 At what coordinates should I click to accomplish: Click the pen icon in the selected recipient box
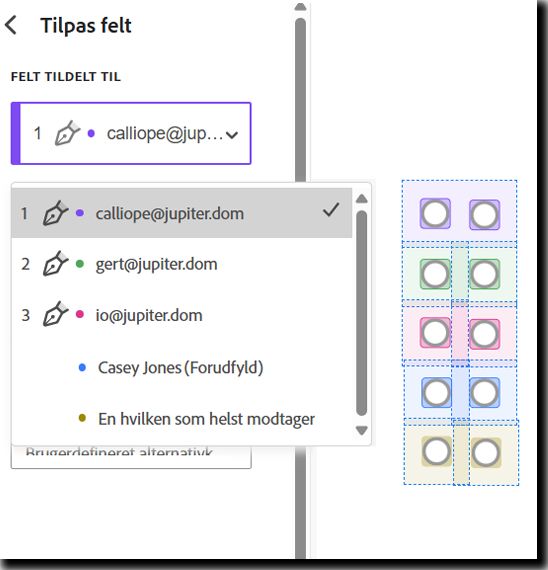67,133
